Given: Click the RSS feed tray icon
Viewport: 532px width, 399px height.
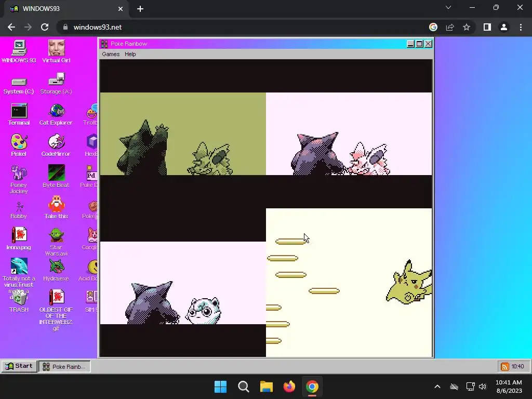Looking at the screenshot, I should tap(505, 366).
